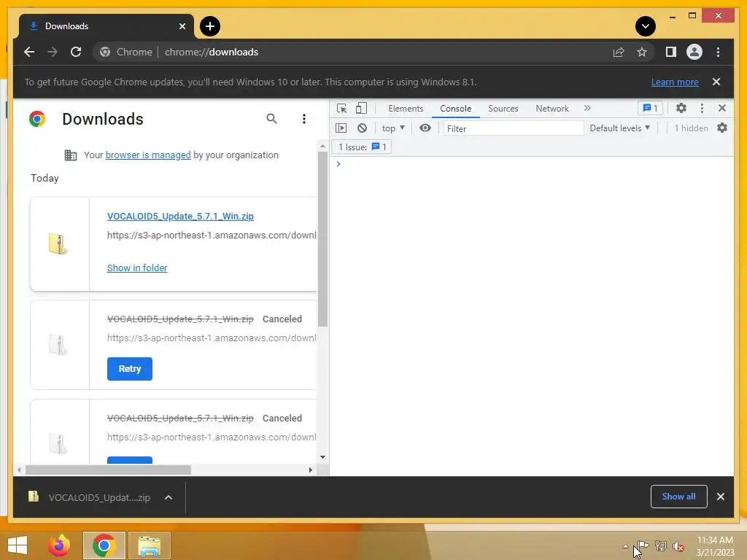
Task: Click Show all downloads button
Action: pyautogui.click(x=678, y=496)
